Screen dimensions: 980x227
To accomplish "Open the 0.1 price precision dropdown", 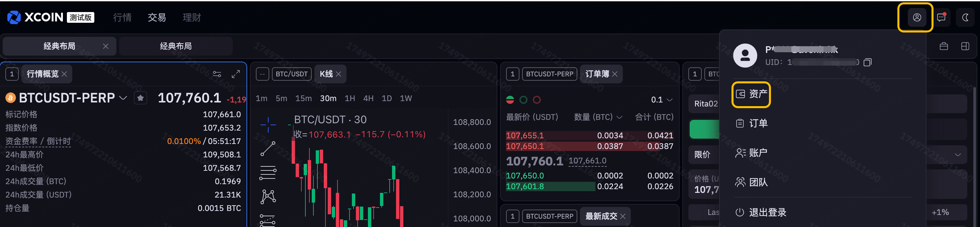I will [x=662, y=100].
